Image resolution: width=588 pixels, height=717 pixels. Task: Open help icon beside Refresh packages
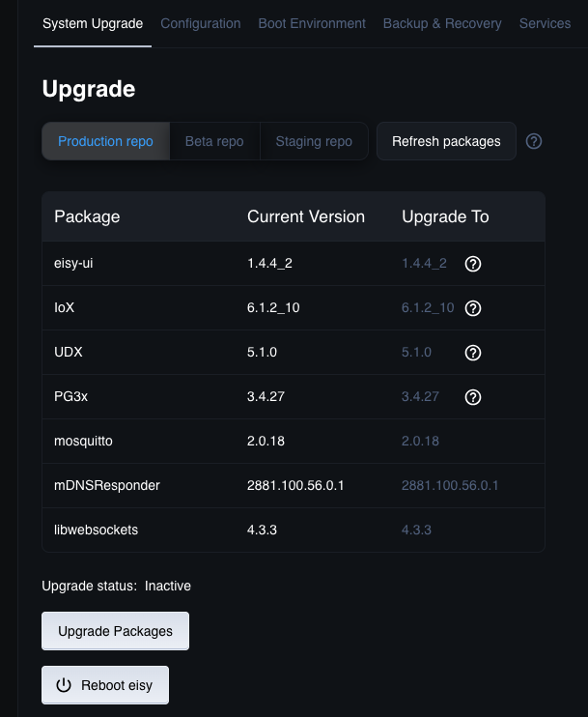[x=534, y=141]
